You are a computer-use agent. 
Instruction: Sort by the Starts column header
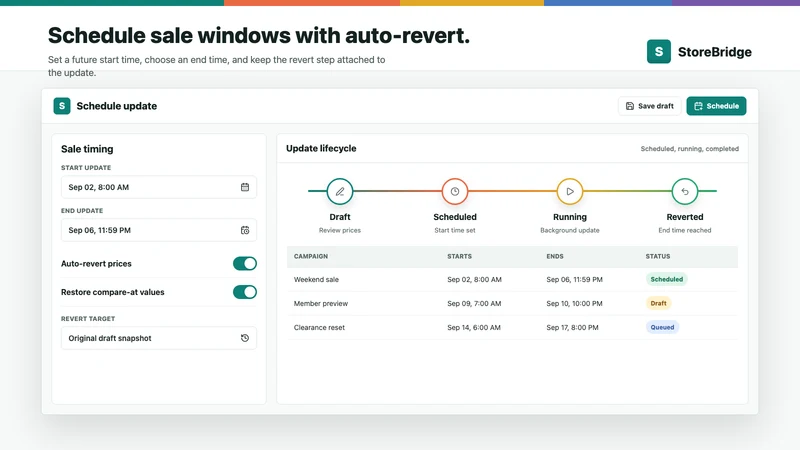[x=459, y=256]
